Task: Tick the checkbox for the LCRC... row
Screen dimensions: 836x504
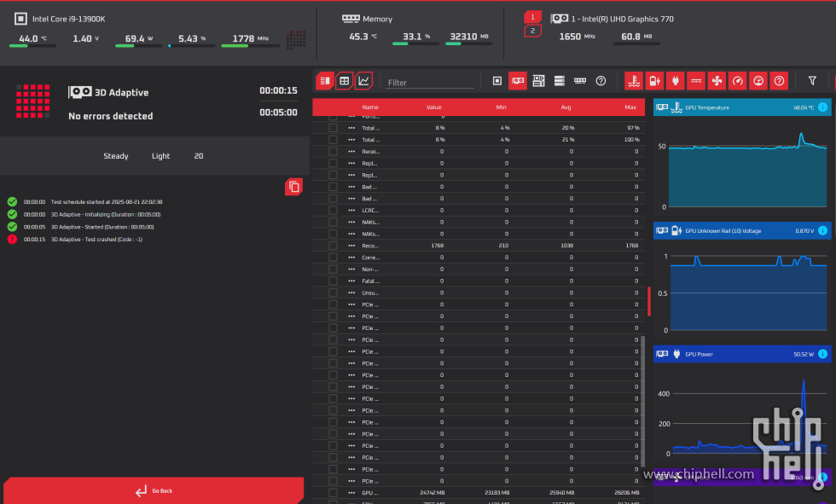Action: [x=334, y=211]
